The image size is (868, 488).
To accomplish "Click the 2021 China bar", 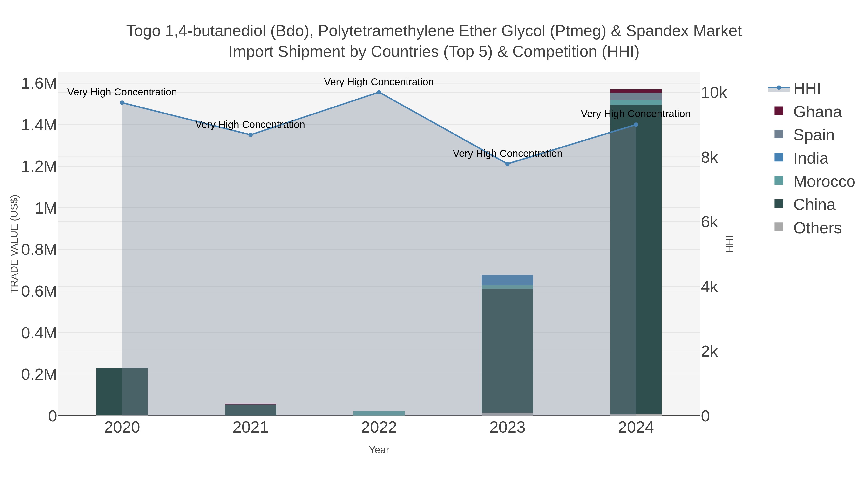I will point(250,410).
